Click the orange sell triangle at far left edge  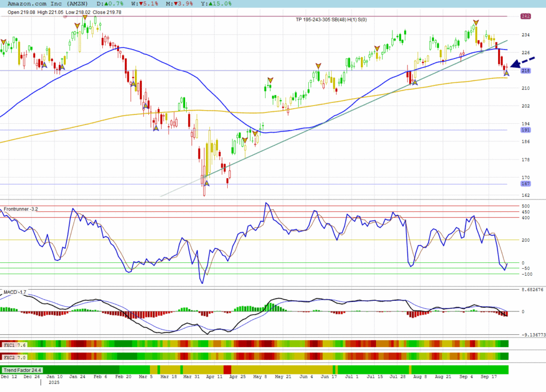[4, 42]
